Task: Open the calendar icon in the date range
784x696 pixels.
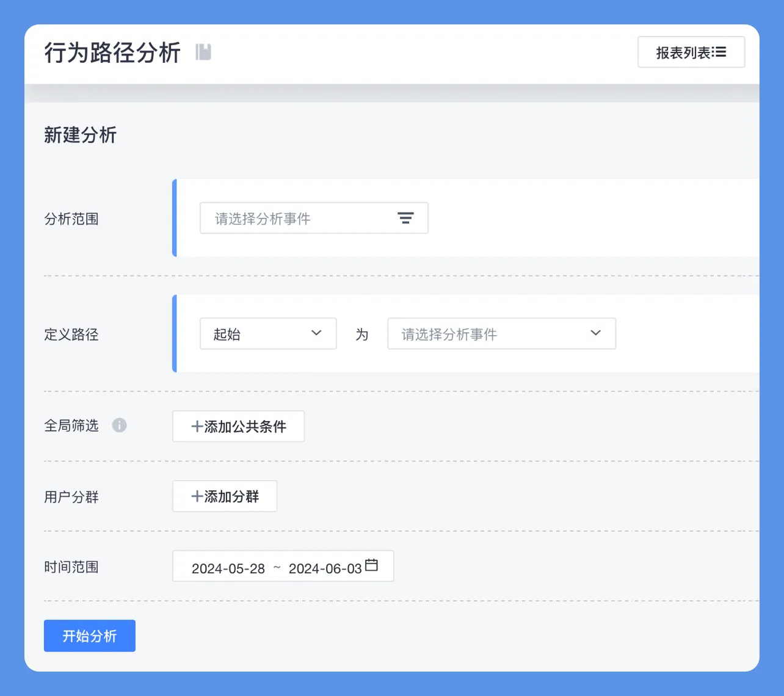Action: [x=371, y=565]
